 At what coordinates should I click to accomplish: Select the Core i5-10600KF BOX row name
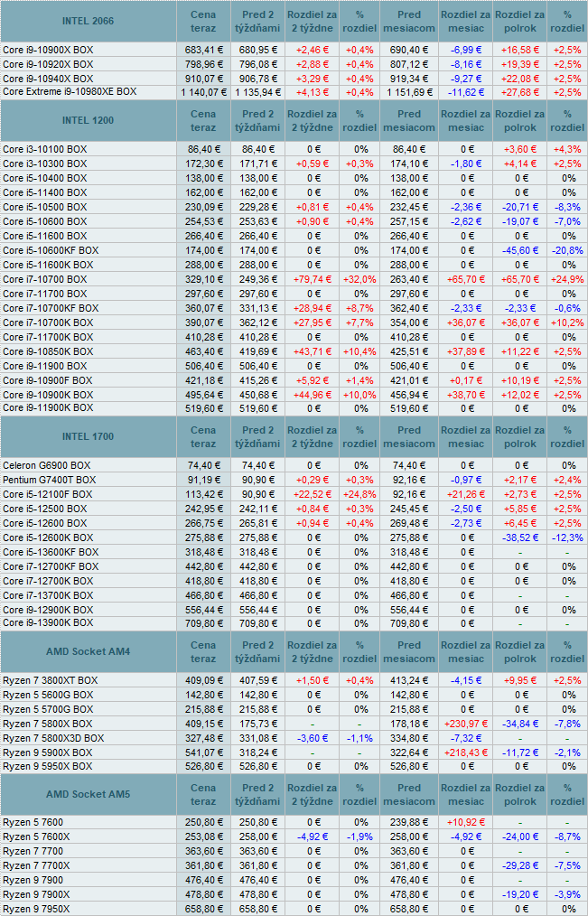(x=51, y=250)
